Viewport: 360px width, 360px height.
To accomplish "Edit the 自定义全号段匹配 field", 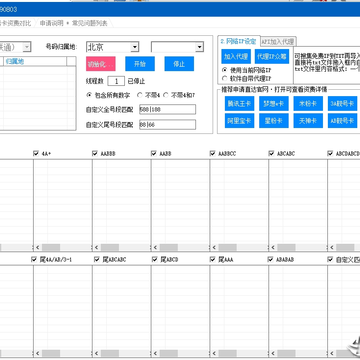I will pos(167,109).
